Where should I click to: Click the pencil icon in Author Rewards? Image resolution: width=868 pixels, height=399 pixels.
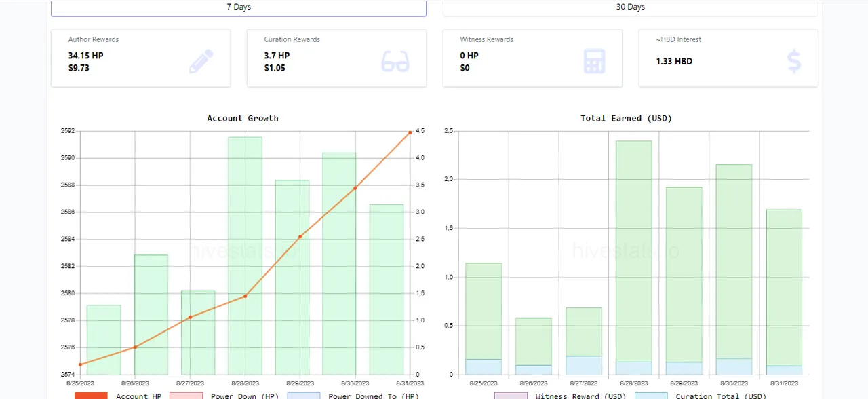pyautogui.click(x=201, y=62)
